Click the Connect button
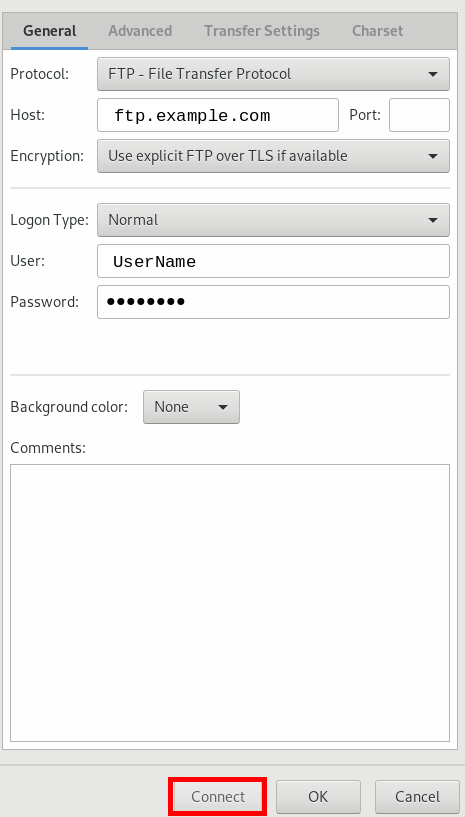This screenshot has height=817, width=465. [218, 797]
